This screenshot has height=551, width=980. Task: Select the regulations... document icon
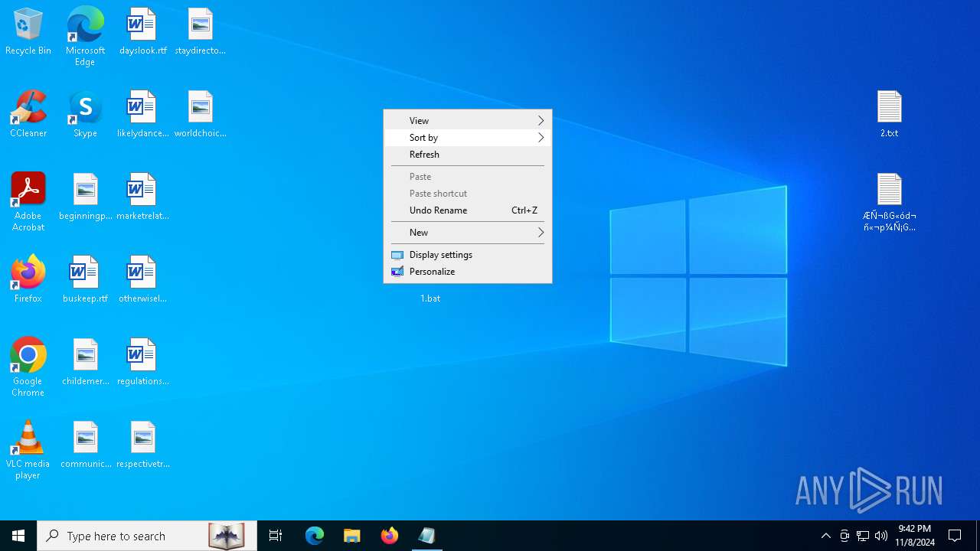142,363
